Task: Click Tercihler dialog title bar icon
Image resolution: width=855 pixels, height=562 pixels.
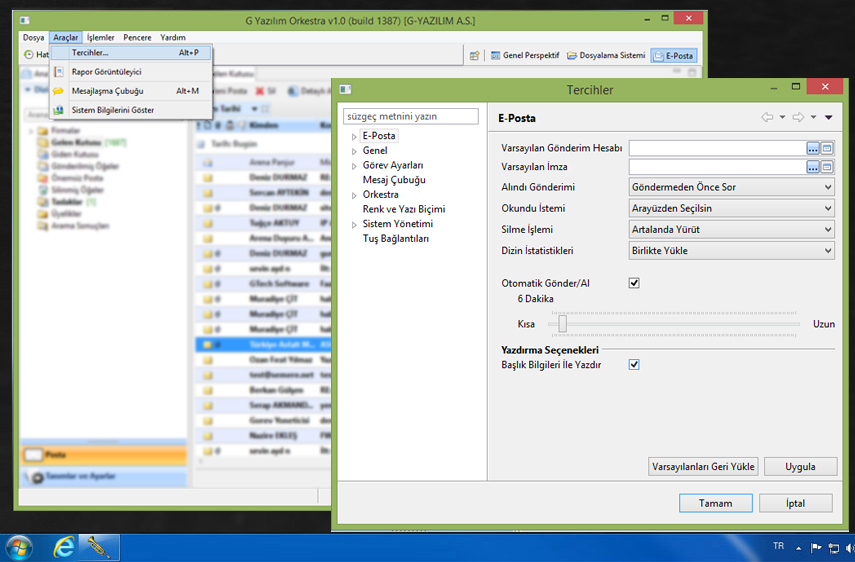Action: click(345, 89)
